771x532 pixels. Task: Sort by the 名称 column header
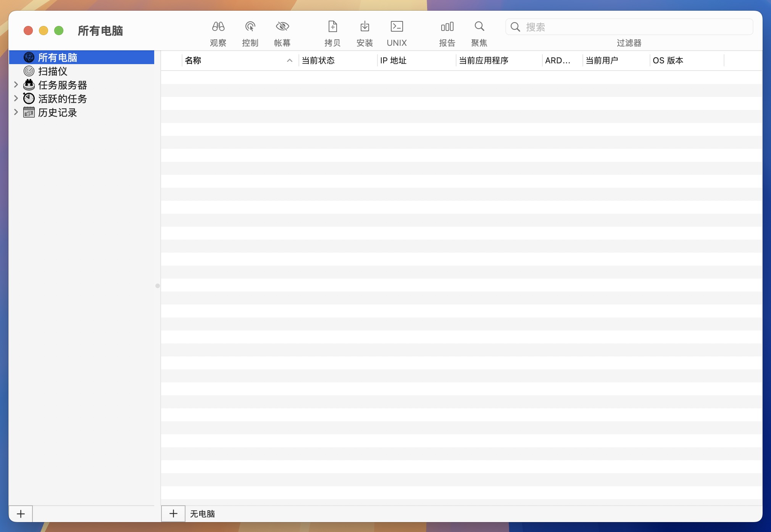[x=240, y=61]
